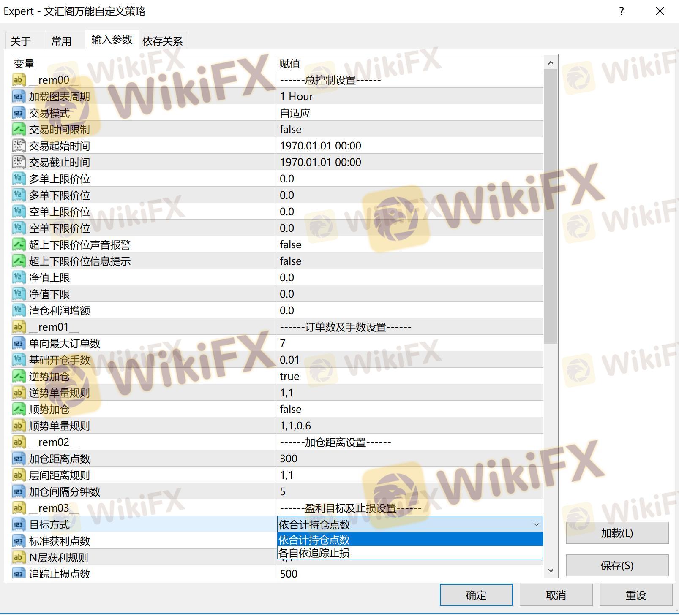Image resolution: width=679 pixels, height=616 pixels.
Task: Click the boolean icon beside 交易时间限制
Action: (19, 129)
